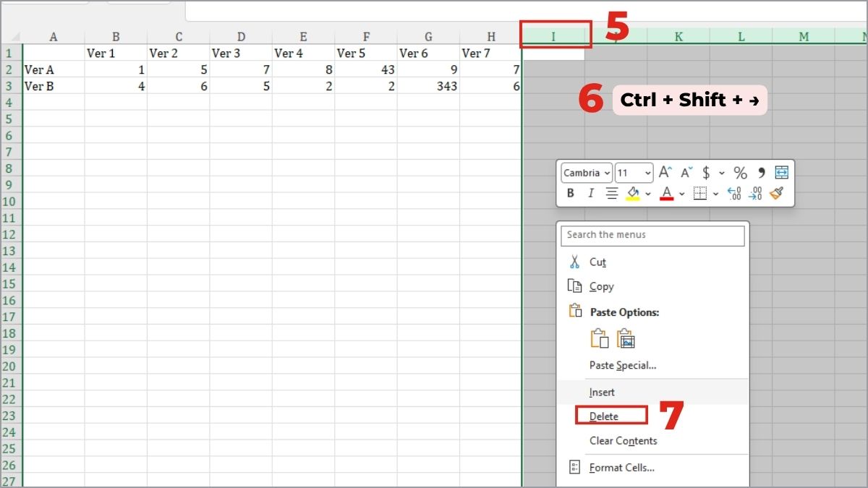Image resolution: width=868 pixels, height=488 pixels.
Task: Select the column K header
Action: pos(678,36)
